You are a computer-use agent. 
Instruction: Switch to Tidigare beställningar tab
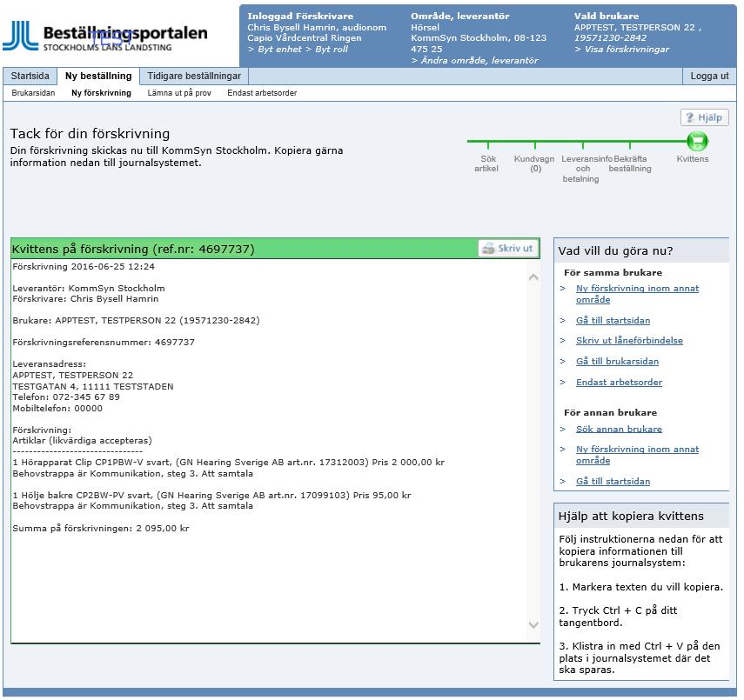coord(193,76)
